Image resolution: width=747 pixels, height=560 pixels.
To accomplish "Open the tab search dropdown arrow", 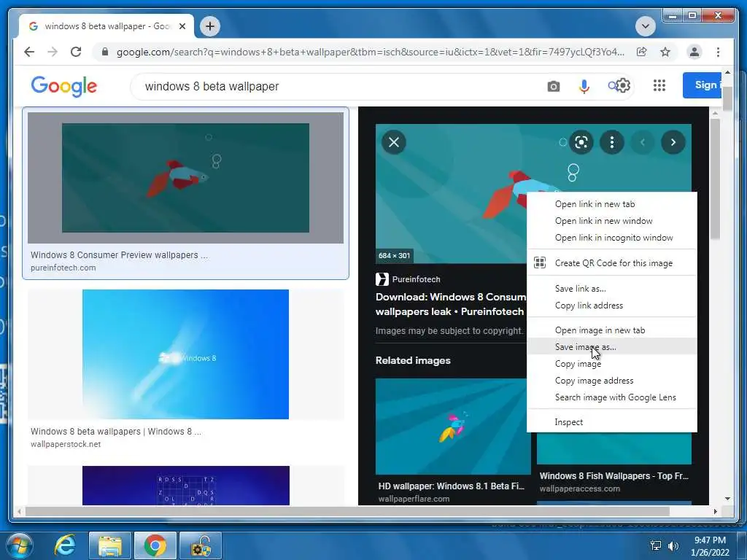I will click(646, 26).
